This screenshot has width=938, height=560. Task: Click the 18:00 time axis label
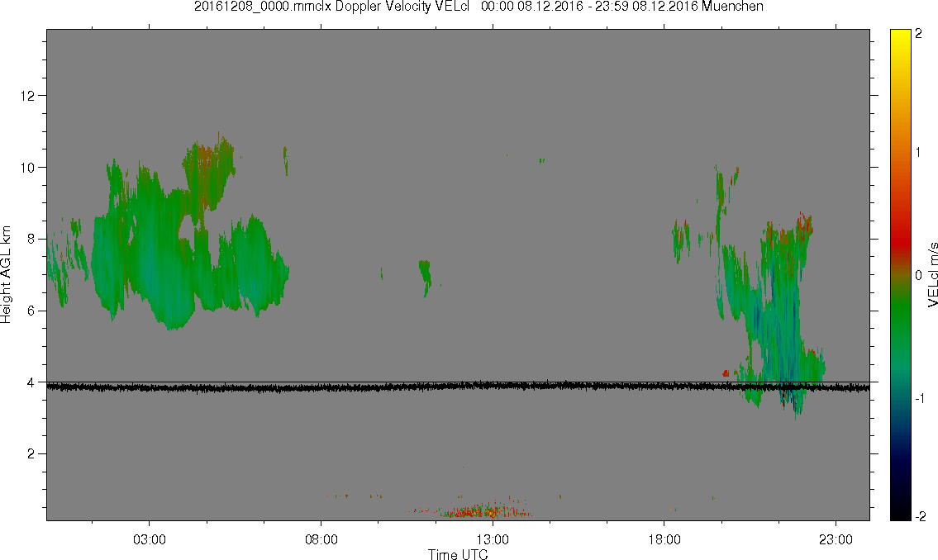pyautogui.click(x=664, y=539)
